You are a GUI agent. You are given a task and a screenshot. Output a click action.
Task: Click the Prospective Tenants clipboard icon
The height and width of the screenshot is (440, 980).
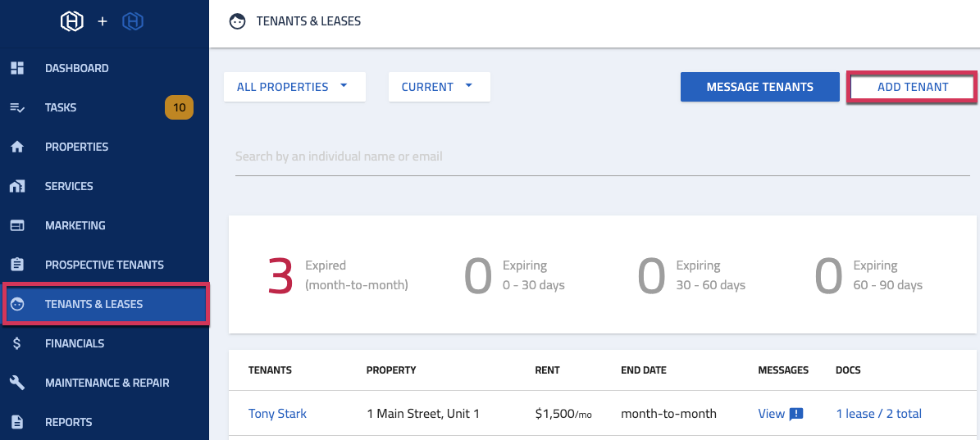(x=17, y=265)
